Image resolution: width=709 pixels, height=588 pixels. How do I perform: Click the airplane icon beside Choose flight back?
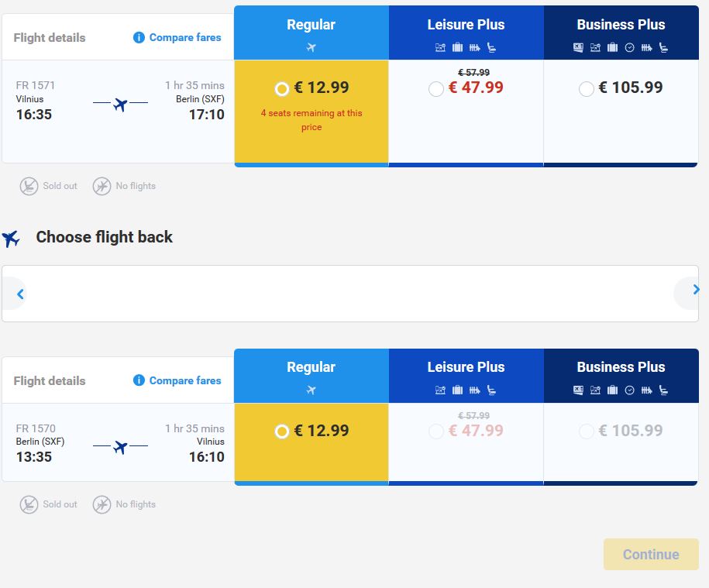(x=11, y=238)
